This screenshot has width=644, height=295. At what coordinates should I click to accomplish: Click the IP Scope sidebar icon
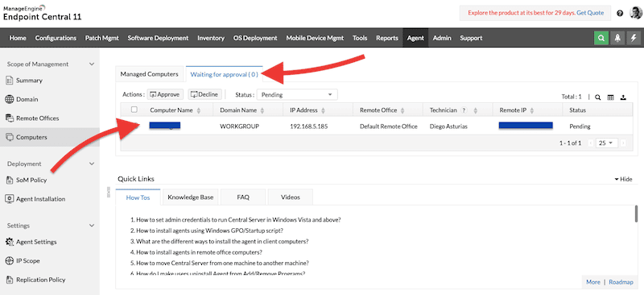(x=10, y=260)
